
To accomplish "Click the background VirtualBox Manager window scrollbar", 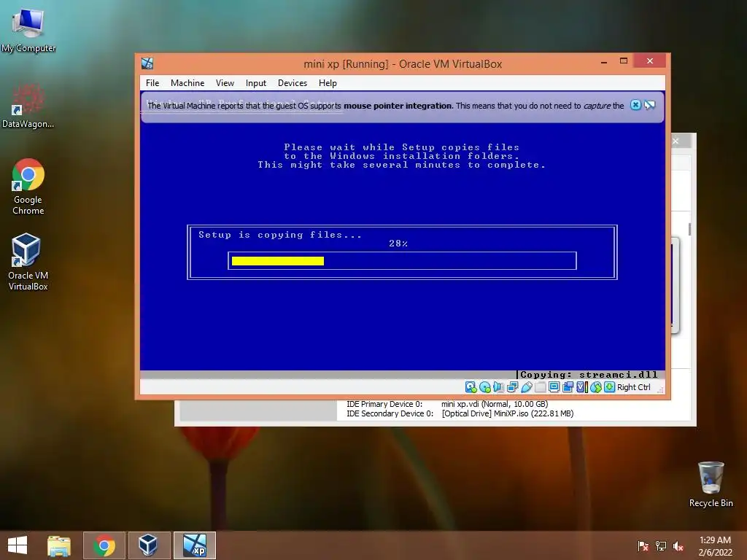I will click(689, 229).
